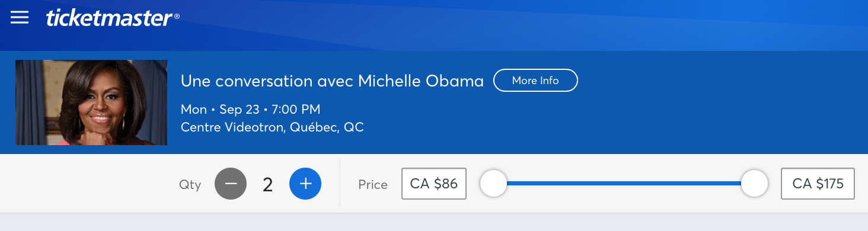Click the Qty label
868x231 pixels.
(190, 185)
